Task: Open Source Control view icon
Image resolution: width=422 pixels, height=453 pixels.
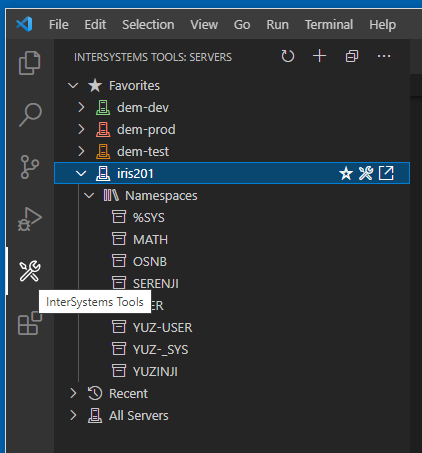Action: point(30,167)
